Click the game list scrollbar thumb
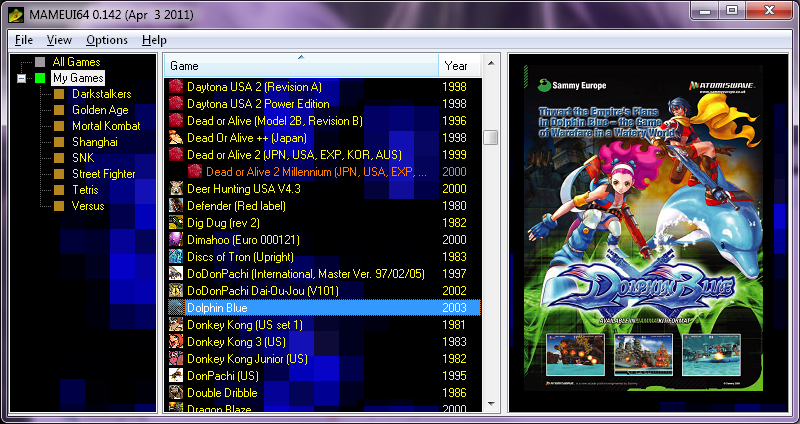Viewport: 800px width, 424px height. pos(491,138)
